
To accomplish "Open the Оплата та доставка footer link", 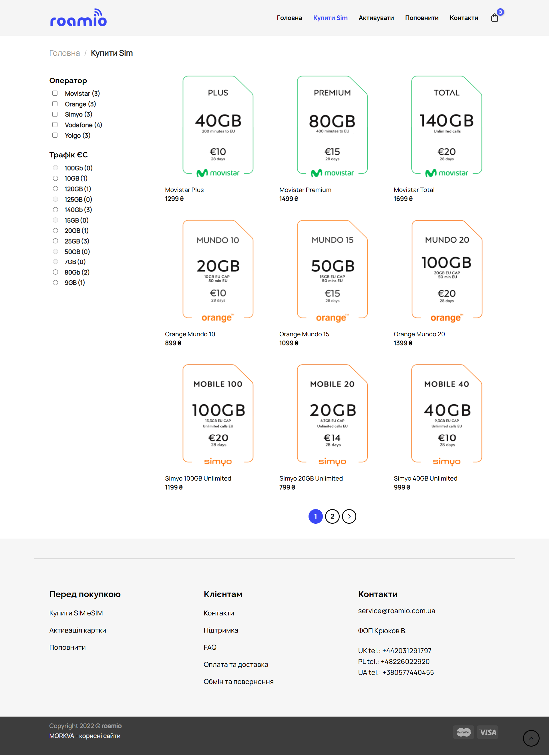I will (x=236, y=664).
